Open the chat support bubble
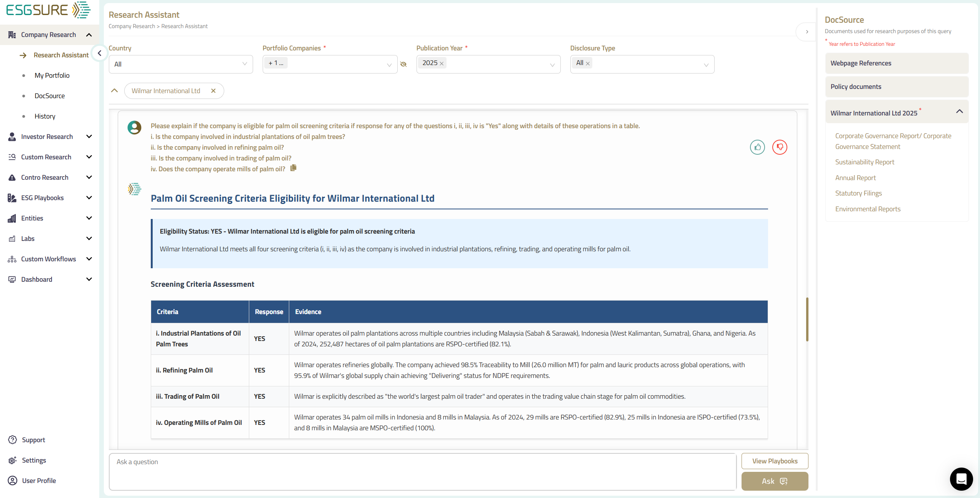 962,479
